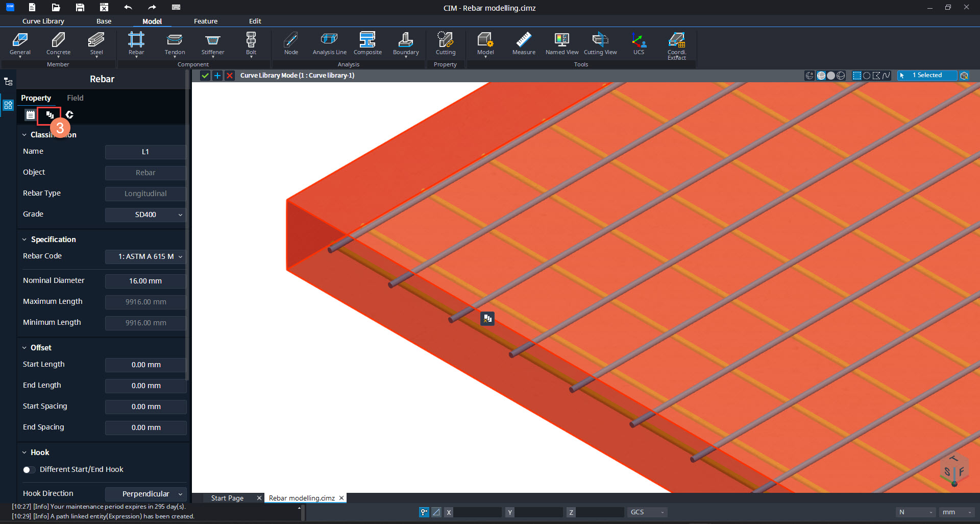Enable wireframe display mode
Viewport: 980px width, 524px height.
click(841, 76)
